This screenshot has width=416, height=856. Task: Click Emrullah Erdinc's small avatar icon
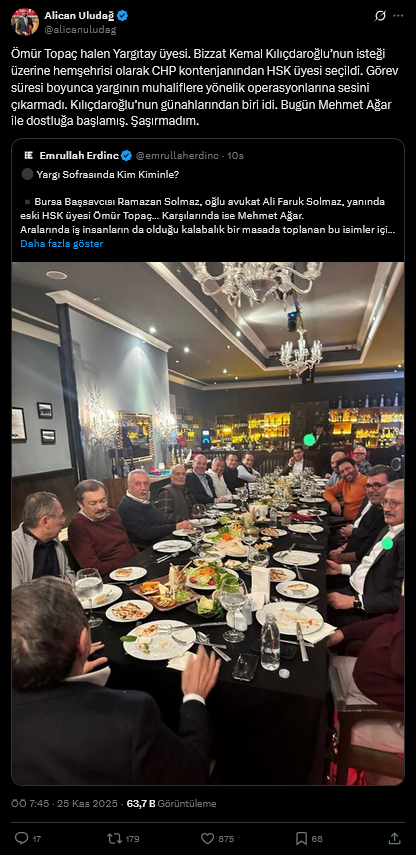point(29,156)
